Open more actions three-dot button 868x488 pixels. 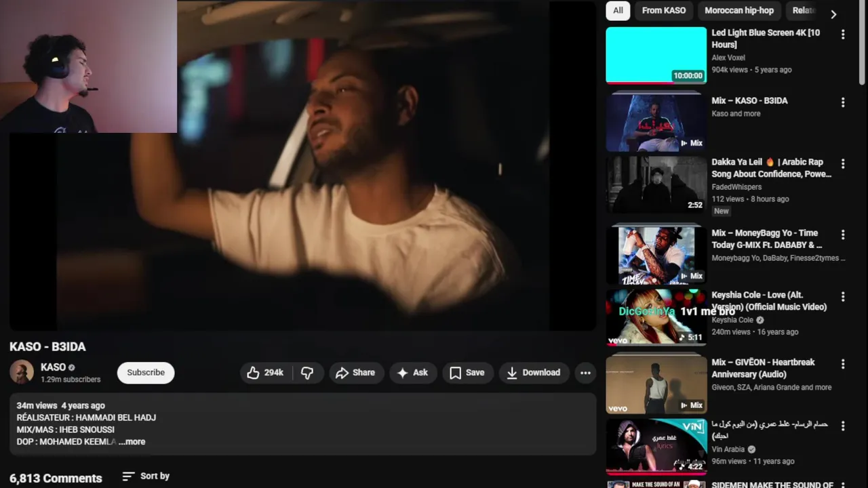pos(585,373)
